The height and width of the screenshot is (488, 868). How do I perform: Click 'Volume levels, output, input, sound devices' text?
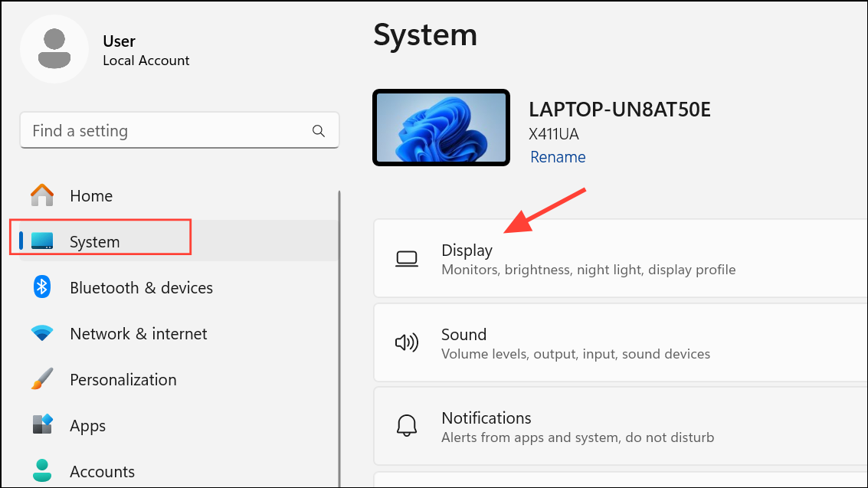click(575, 354)
